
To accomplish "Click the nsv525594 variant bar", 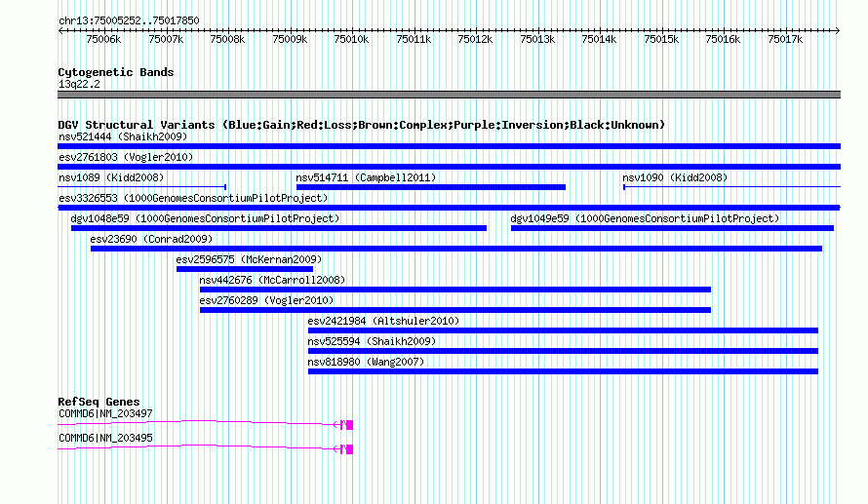I will (563, 351).
